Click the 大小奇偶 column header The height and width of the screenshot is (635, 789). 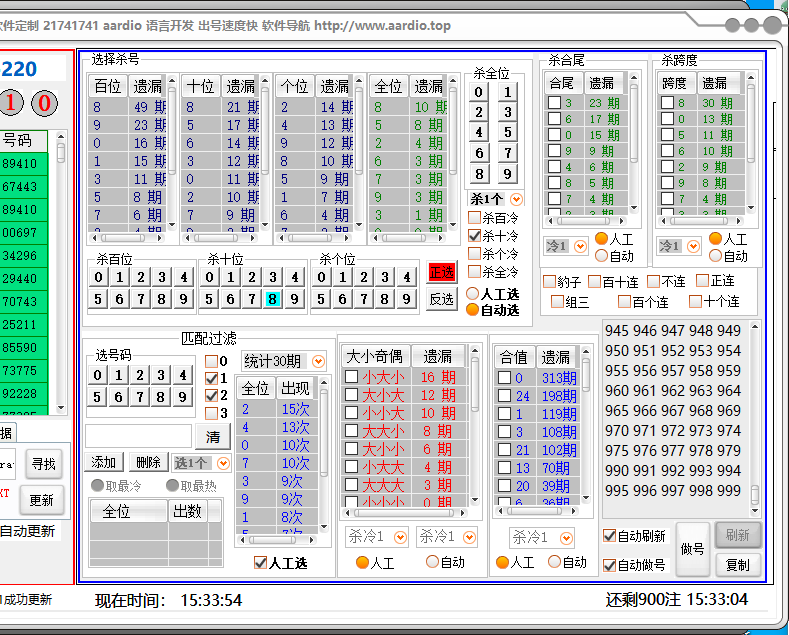pyautogui.click(x=375, y=356)
